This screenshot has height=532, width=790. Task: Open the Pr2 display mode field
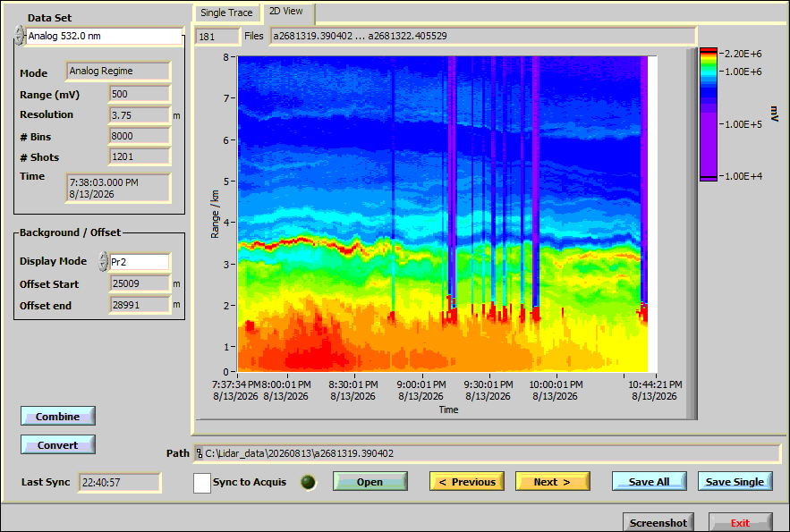(140, 262)
